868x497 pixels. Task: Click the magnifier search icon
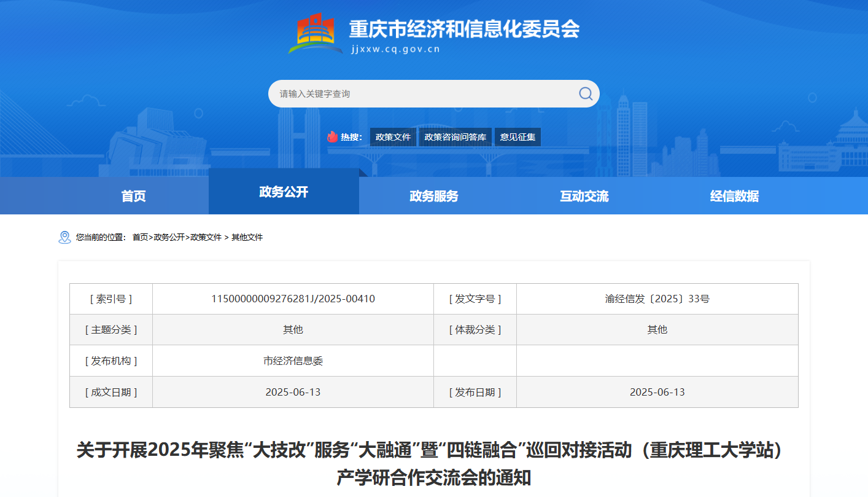point(586,93)
